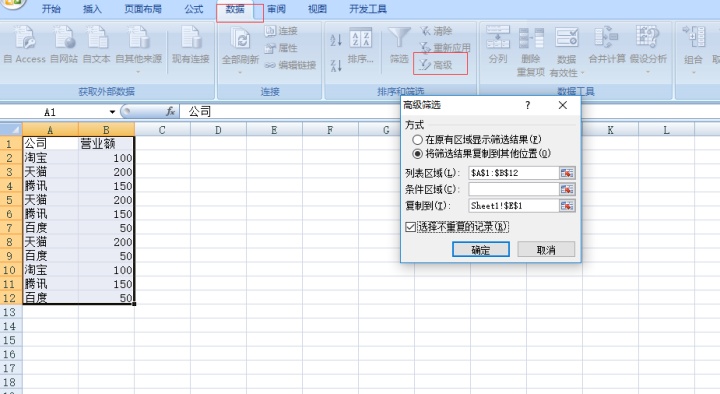This screenshot has width=720, height=394.
Task: Click the 营业额 header cell
Action: point(106,144)
